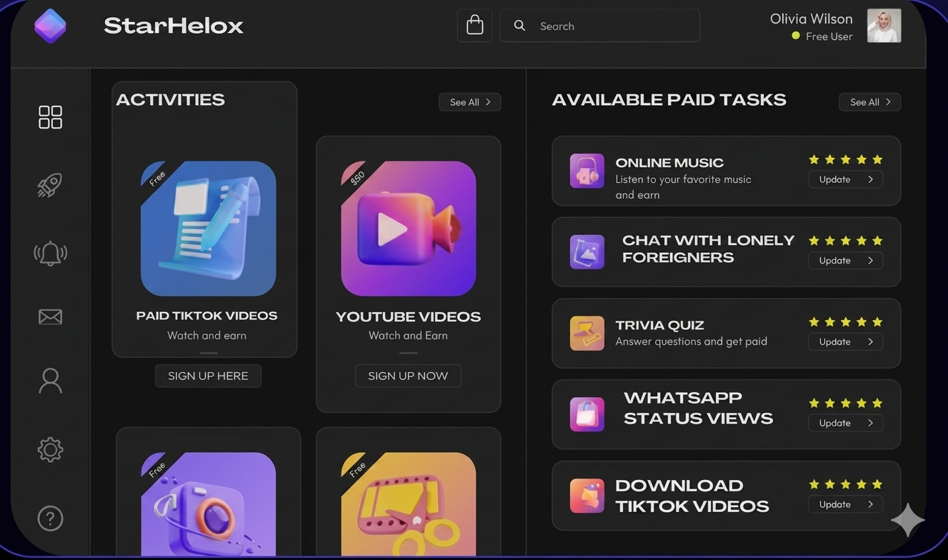This screenshot has width=948, height=560.
Task: Click the DOWNLOAD TIKTOK VIDEOS title
Action: pyautogui.click(x=692, y=496)
